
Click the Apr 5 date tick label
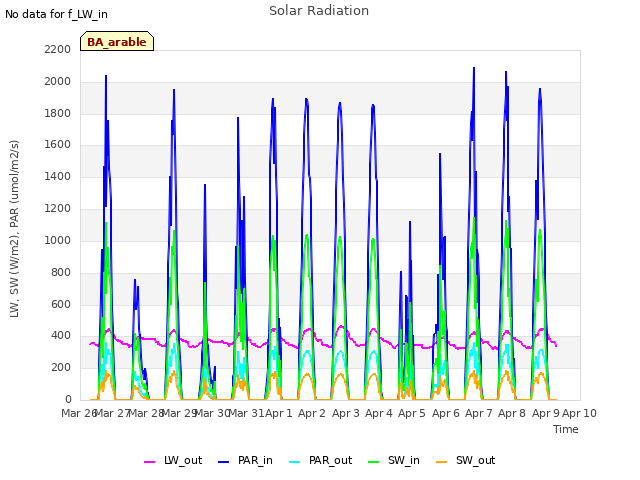point(412,413)
